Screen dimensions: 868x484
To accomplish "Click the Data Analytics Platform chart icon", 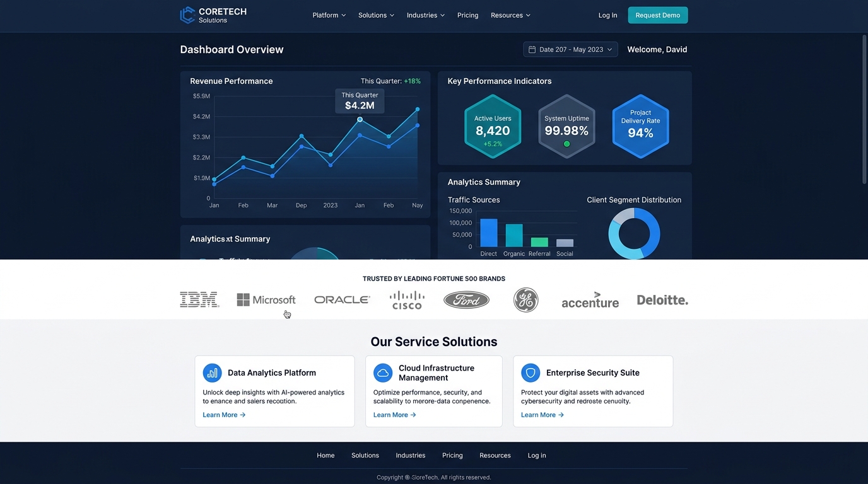I will click(212, 372).
